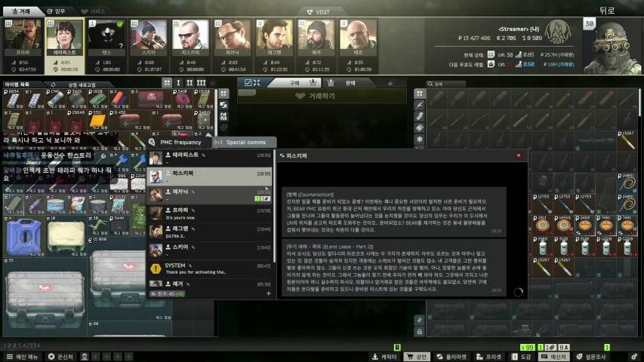Viewport: 644px width, 362px height.
Task: Open 스키어 conversation in chat list
Action: point(211,250)
